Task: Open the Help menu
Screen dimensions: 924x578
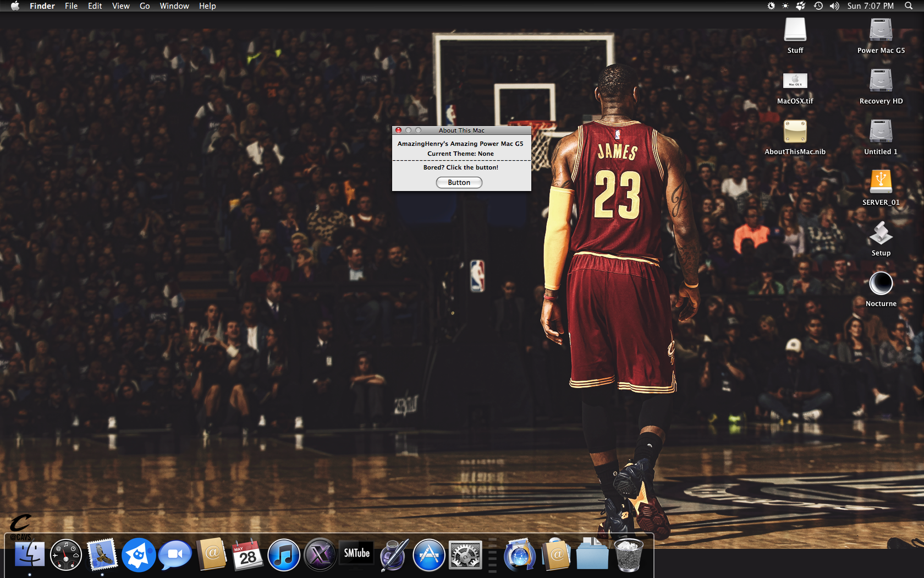Action: (207, 6)
